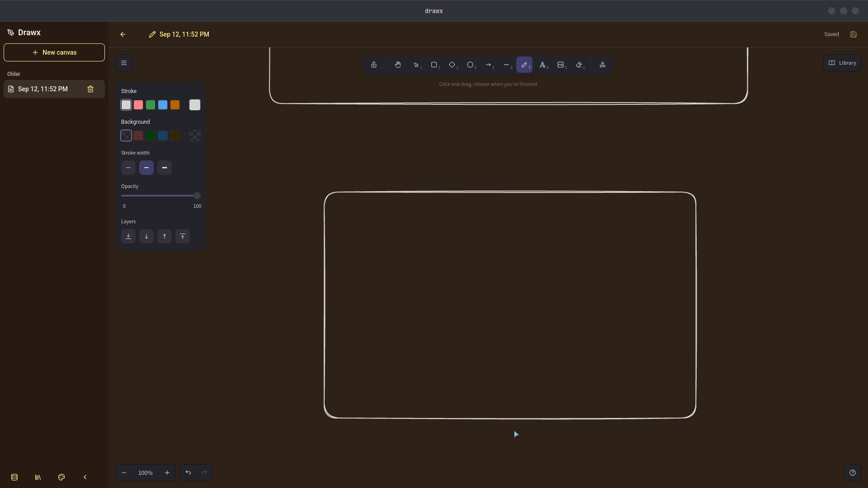Select the Eraser tool

(x=579, y=65)
